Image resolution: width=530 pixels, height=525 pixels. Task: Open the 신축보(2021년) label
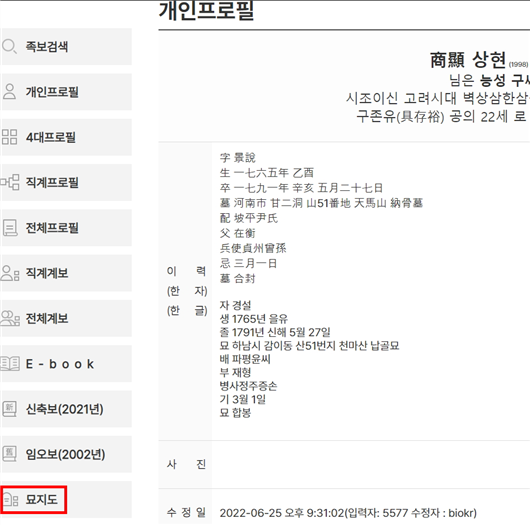65,409
